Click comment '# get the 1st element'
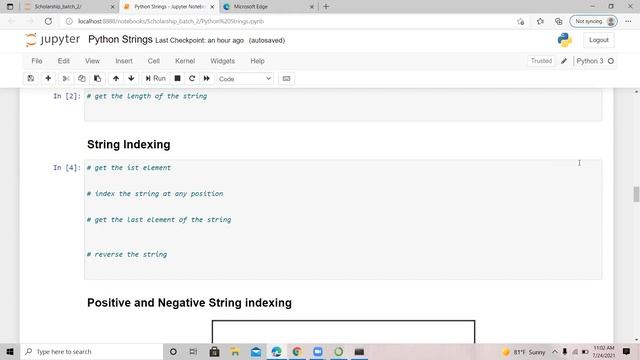The height and width of the screenshot is (360, 640). pos(129,168)
